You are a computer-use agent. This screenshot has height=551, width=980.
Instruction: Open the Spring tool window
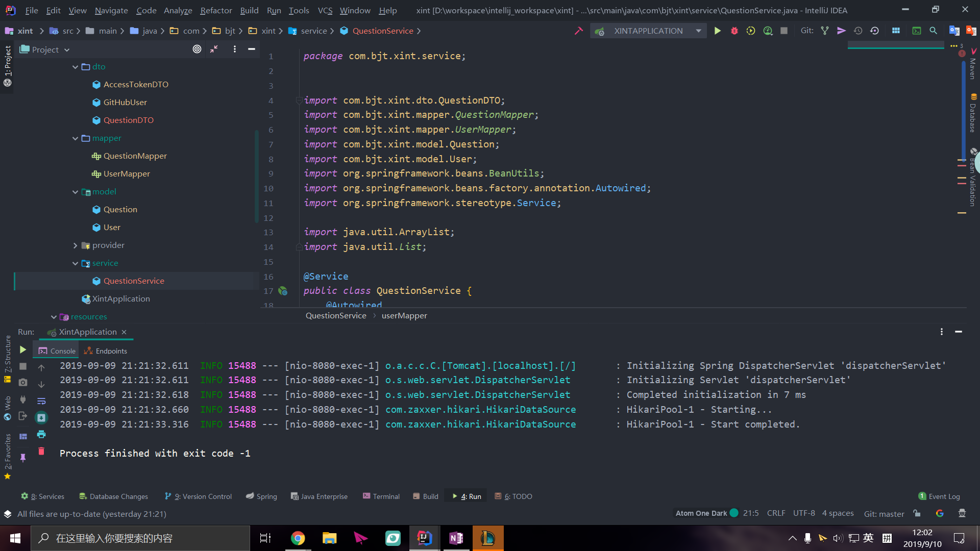point(261,496)
